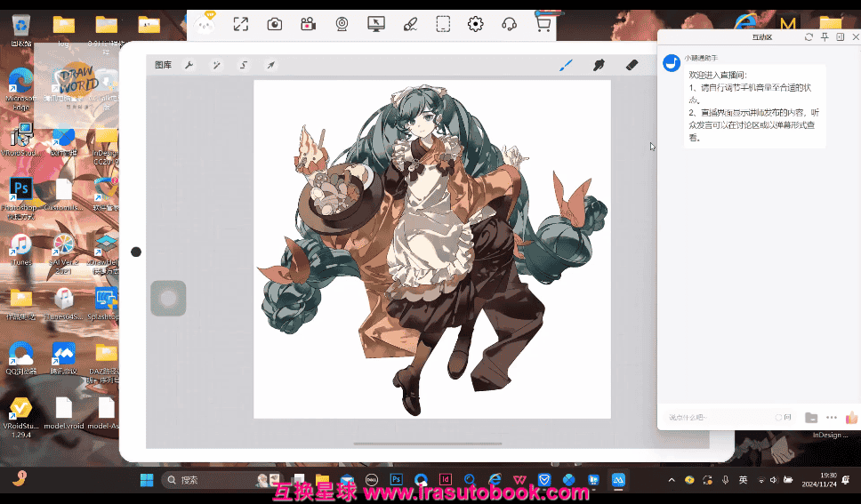Toggle the '问' question radio option

(779, 417)
